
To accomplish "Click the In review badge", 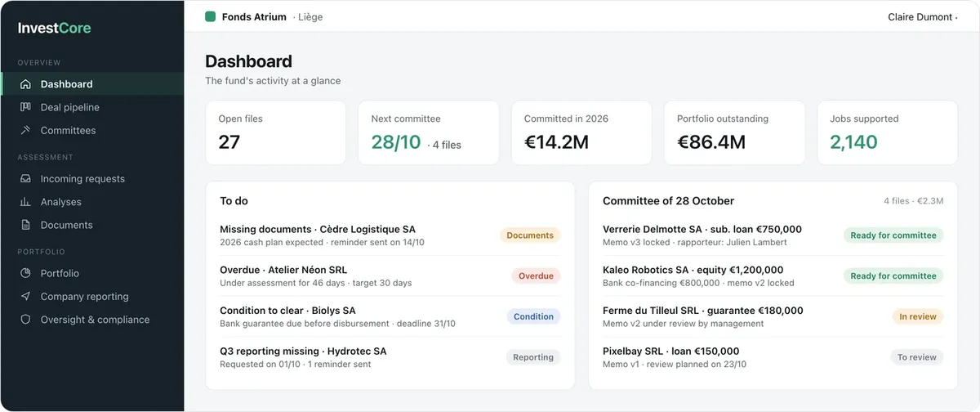I will 918,316.
